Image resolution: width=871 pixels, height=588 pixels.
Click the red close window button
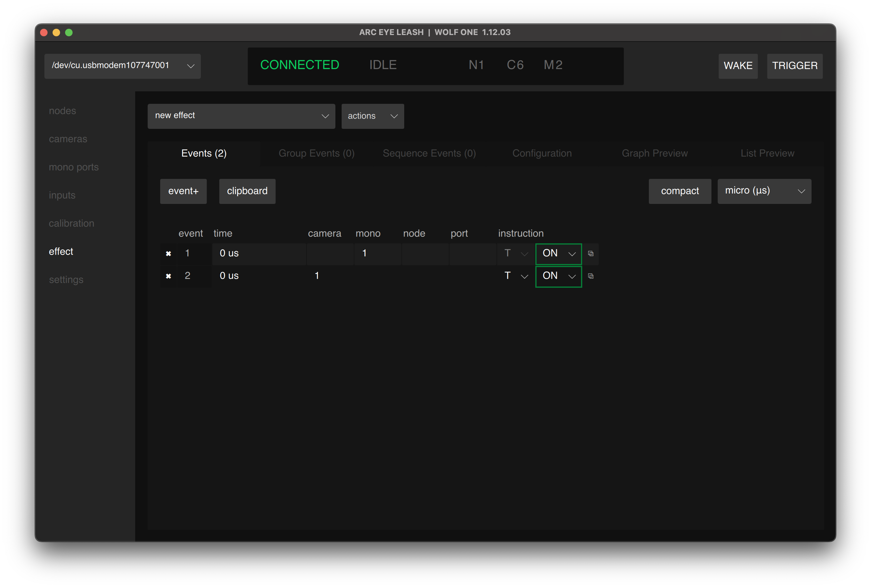(x=44, y=33)
